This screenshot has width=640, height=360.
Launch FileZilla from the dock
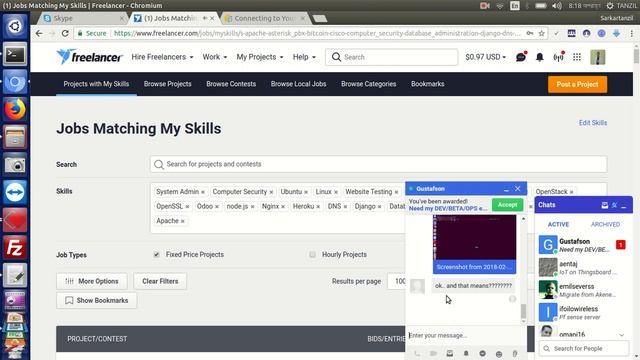(x=15, y=248)
